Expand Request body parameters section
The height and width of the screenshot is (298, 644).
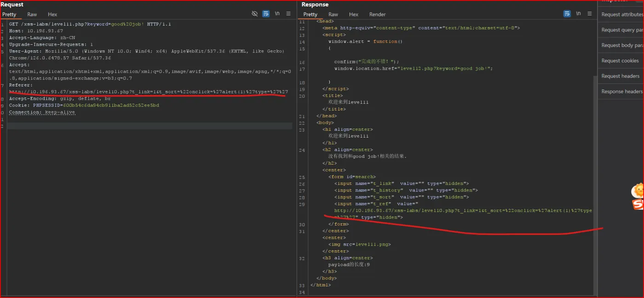621,45
